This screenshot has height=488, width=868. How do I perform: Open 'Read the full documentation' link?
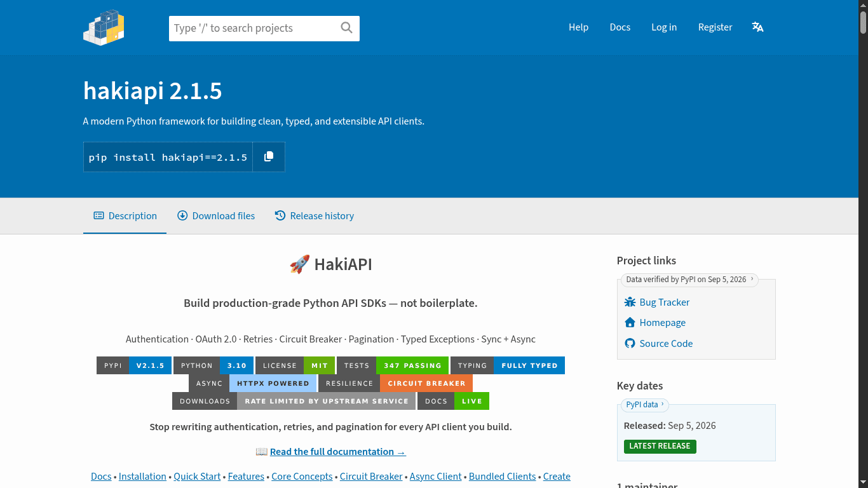pyautogui.click(x=338, y=452)
